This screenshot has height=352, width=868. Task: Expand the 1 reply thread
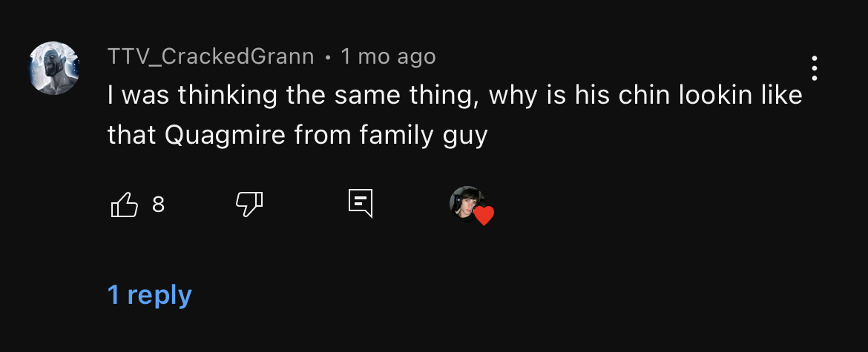(149, 294)
